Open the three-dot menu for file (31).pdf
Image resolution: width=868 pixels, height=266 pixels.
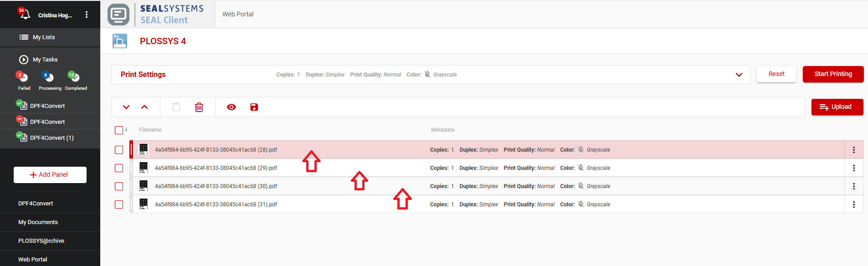(x=853, y=205)
